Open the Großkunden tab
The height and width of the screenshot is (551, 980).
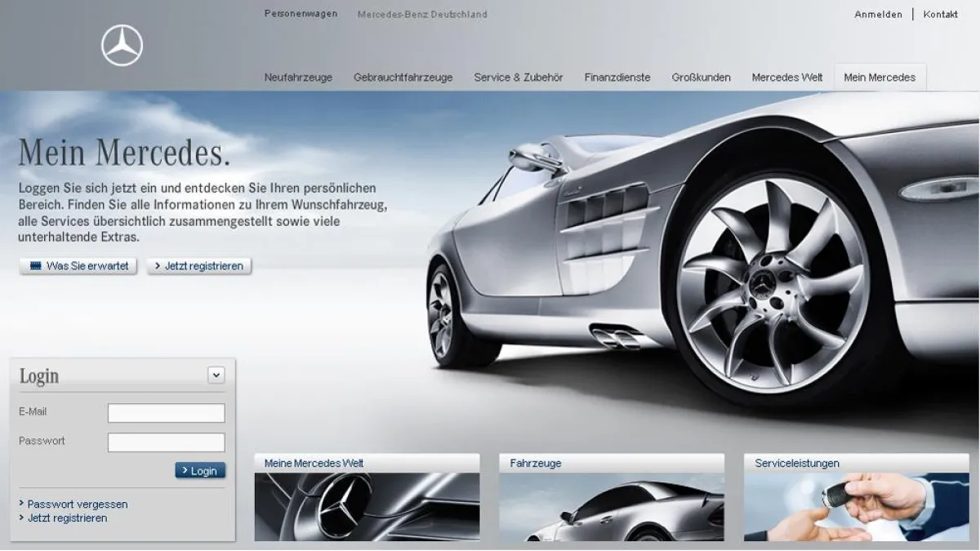[x=701, y=77]
